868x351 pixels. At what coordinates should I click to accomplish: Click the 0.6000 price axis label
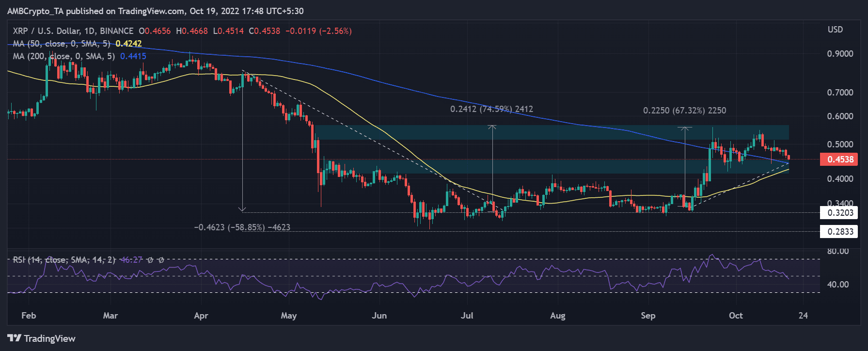[840, 116]
